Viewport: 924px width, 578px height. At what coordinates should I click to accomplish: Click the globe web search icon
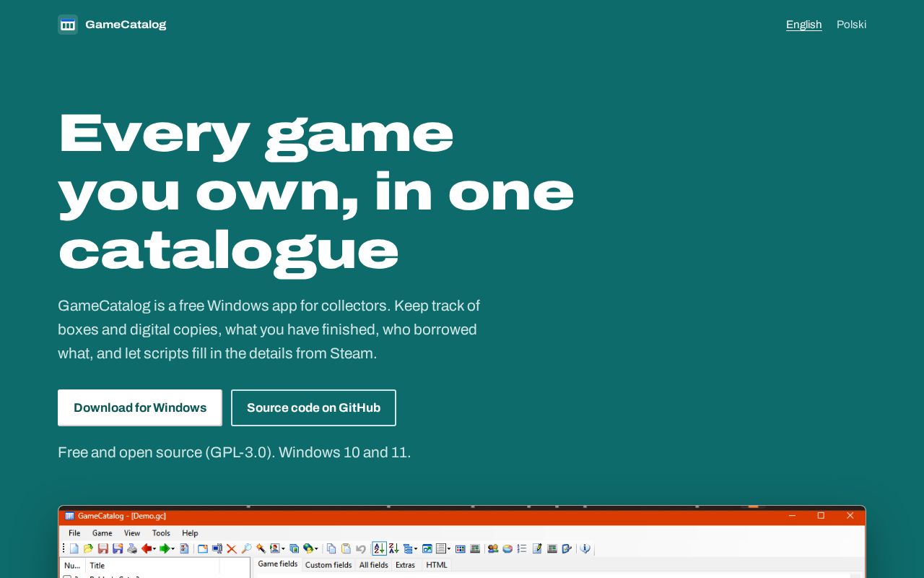pos(308,549)
